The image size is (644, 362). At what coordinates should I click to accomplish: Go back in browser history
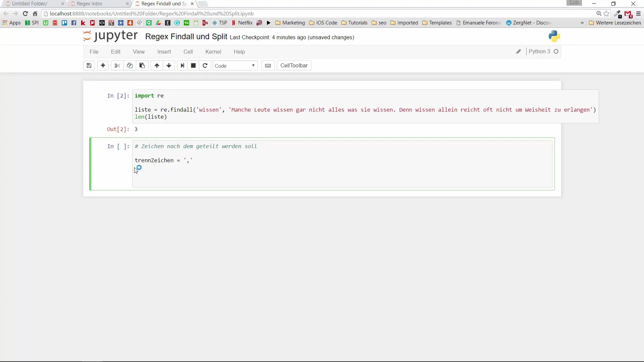click(6, 14)
